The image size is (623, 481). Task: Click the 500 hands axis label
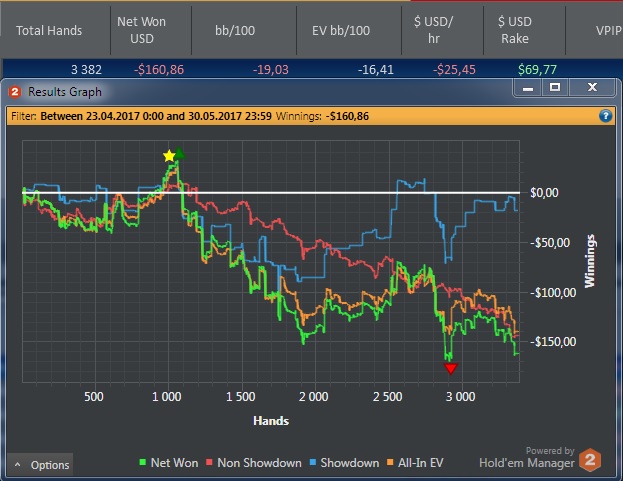[x=94, y=397]
